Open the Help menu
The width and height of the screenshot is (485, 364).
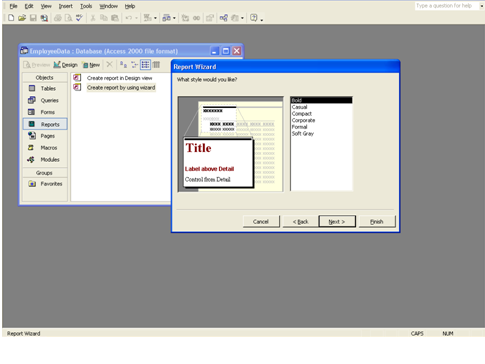point(130,6)
